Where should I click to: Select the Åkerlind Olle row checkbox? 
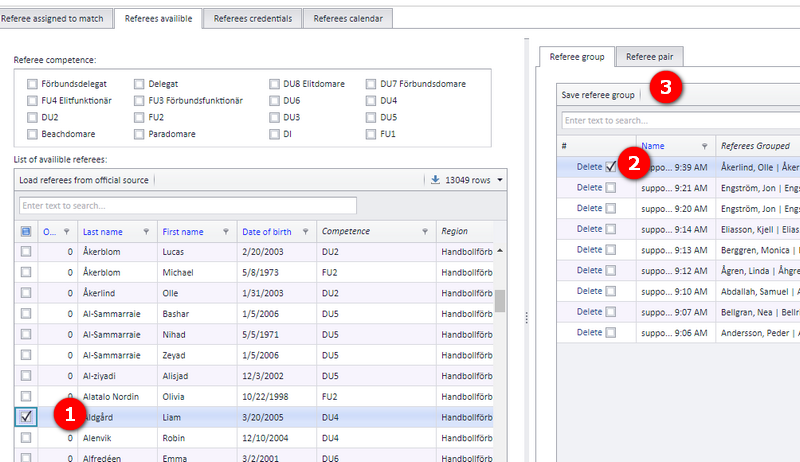point(26,293)
